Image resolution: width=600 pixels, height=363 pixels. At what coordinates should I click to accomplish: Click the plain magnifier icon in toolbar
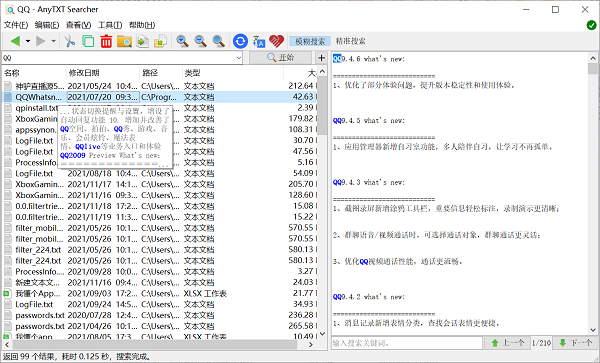[x=218, y=41]
